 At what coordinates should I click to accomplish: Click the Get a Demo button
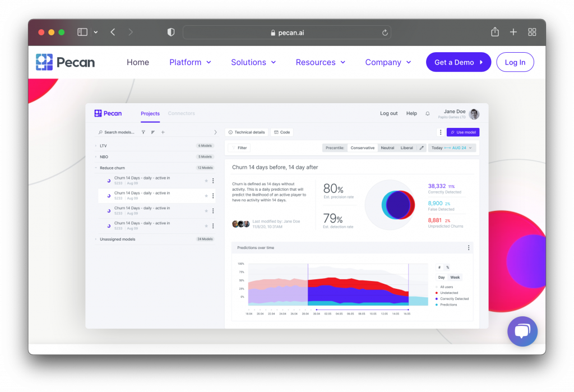click(x=459, y=62)
